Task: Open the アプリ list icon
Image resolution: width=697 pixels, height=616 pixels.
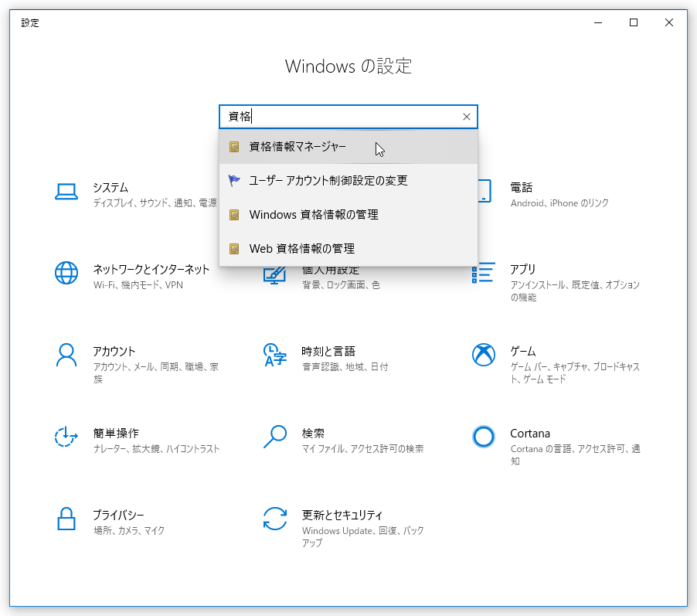Action: (483, 273)
